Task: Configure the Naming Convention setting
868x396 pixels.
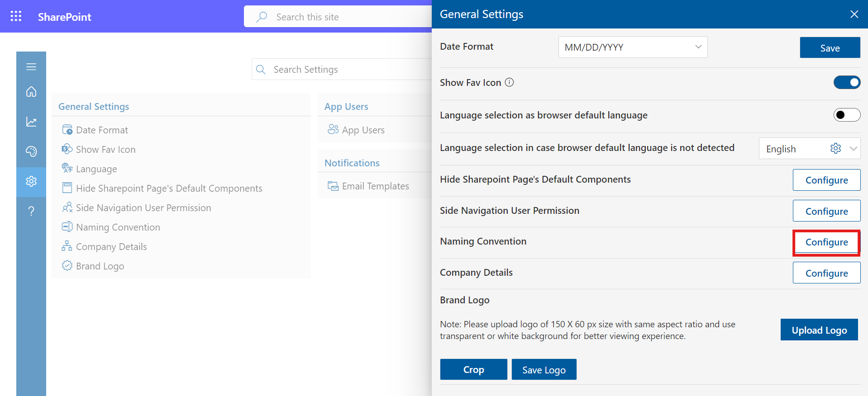Action: pos(826,242)
